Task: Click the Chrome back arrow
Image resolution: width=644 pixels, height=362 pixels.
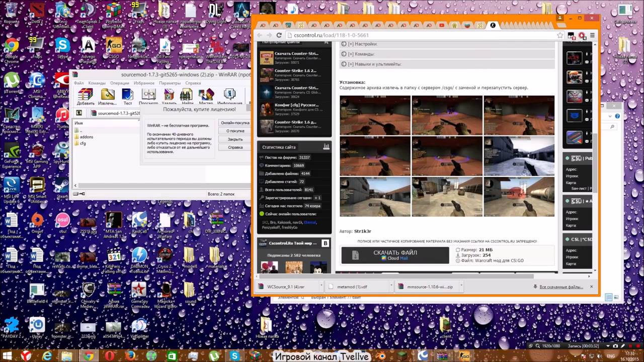Action: coord(259,35)
